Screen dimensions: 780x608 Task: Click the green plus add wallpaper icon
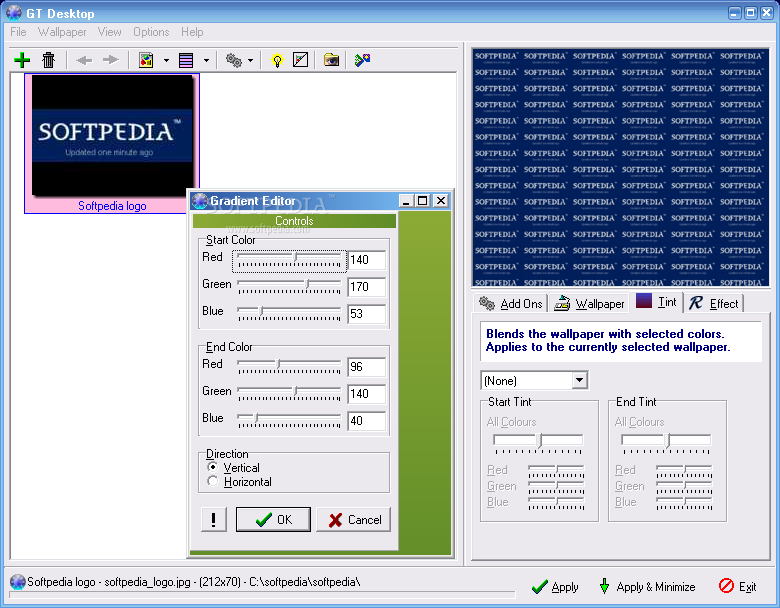(22, 60)
